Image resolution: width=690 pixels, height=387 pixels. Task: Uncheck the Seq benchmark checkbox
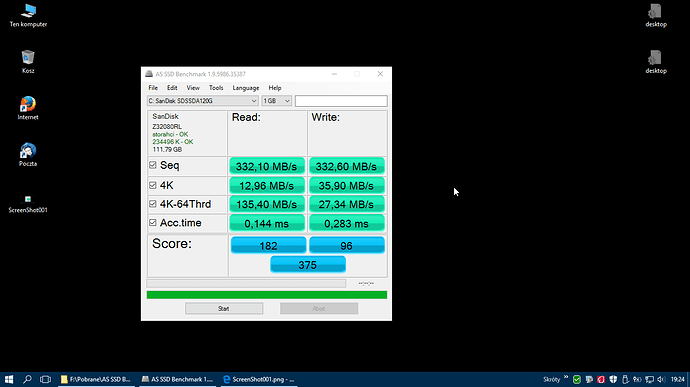[x=153, y=165]
